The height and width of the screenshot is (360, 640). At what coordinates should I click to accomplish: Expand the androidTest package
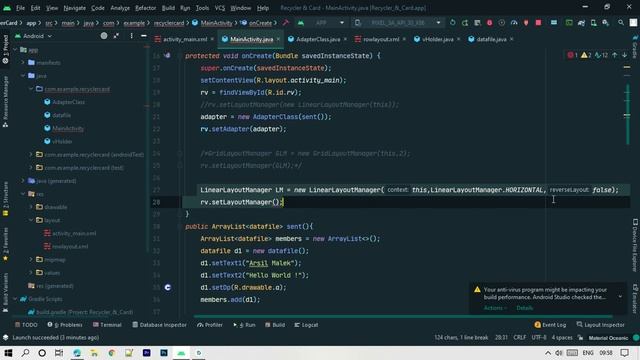click(x=31, y=154)
